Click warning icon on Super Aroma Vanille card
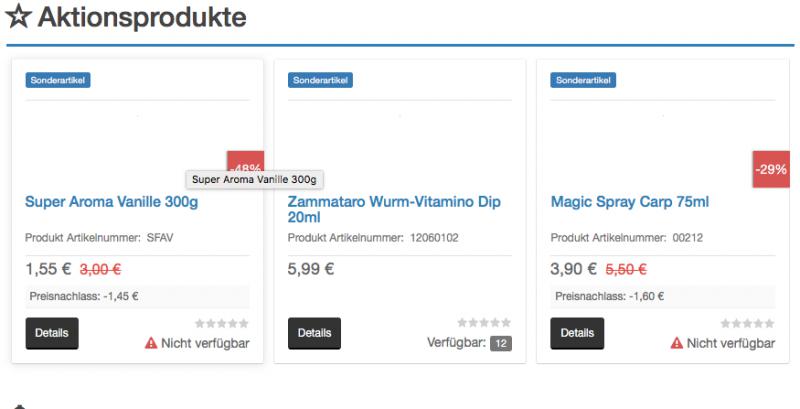The width and height of the screenshot is (800, 409). click(x=151, y=343)
